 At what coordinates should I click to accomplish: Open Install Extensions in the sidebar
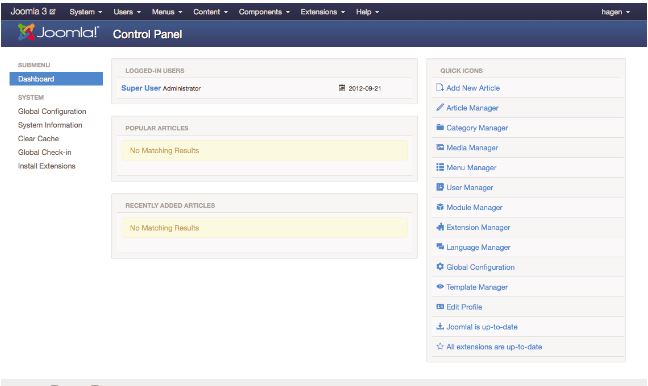[x=47, y=166]
